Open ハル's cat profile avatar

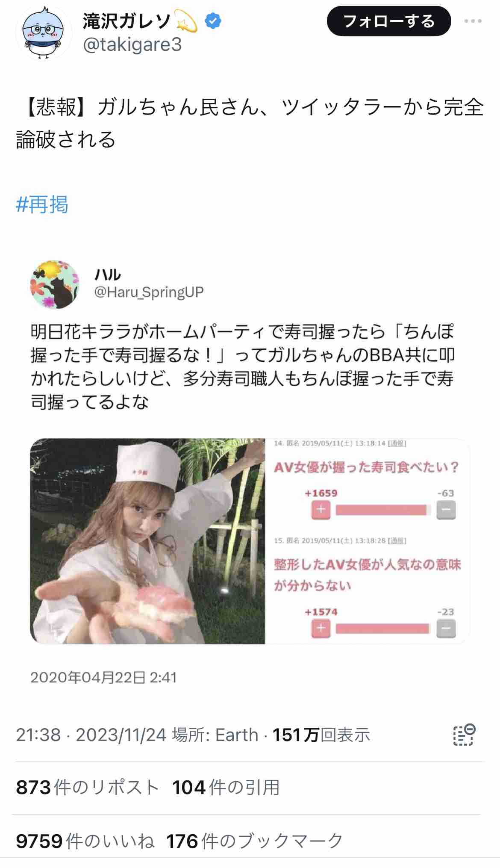coord(54,284)
